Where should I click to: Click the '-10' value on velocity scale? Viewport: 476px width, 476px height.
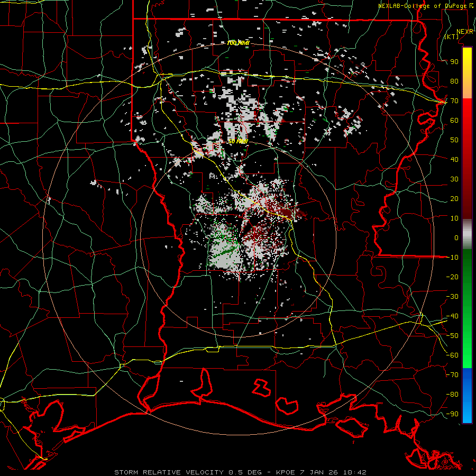pyautogui.click(x=452, y=258)
